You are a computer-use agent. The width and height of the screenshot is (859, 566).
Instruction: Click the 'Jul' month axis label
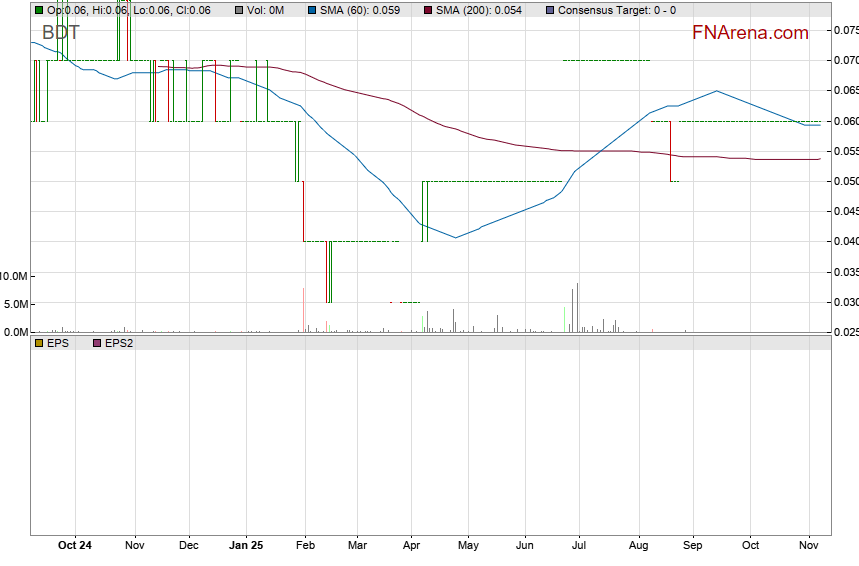(x=579, y=546)
